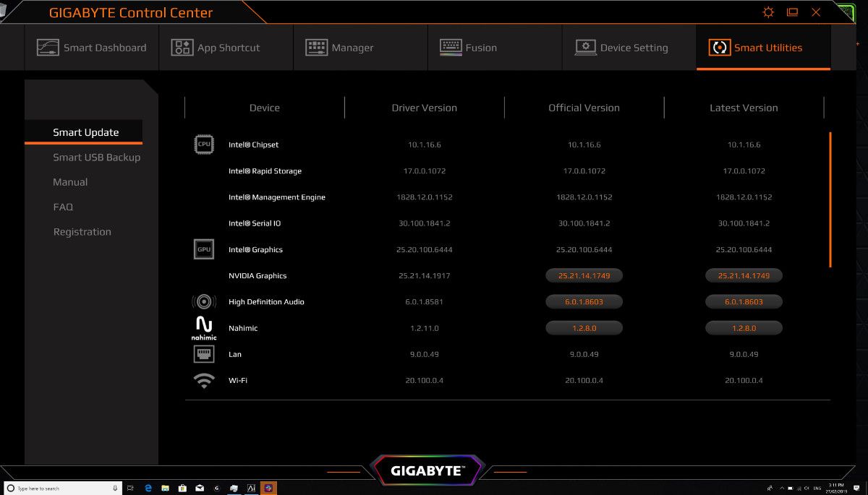Click the GPU icon beside Intel Graphics
868x495 pixels.
(x=203, y=249)
